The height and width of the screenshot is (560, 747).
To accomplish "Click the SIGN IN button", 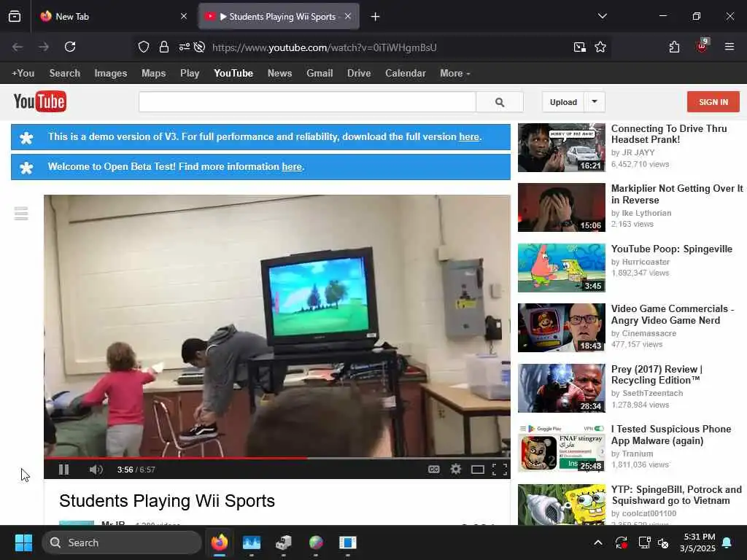I will coord(713,102).
